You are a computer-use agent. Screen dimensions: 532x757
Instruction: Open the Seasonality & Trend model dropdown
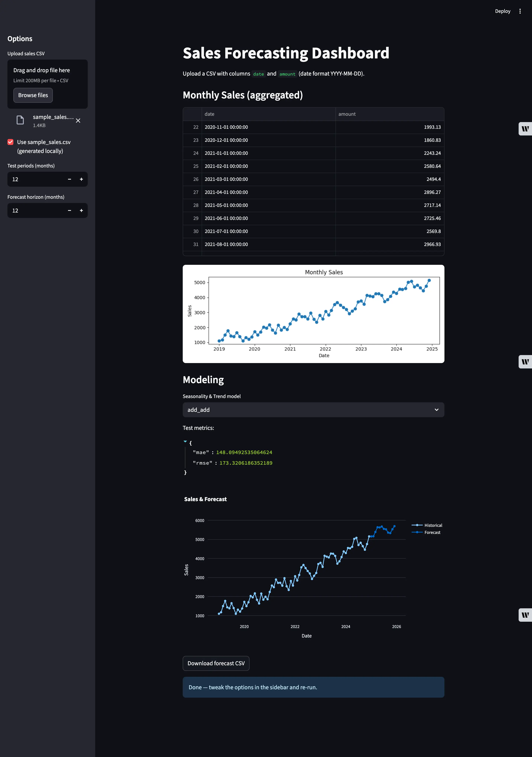(313, 410)
